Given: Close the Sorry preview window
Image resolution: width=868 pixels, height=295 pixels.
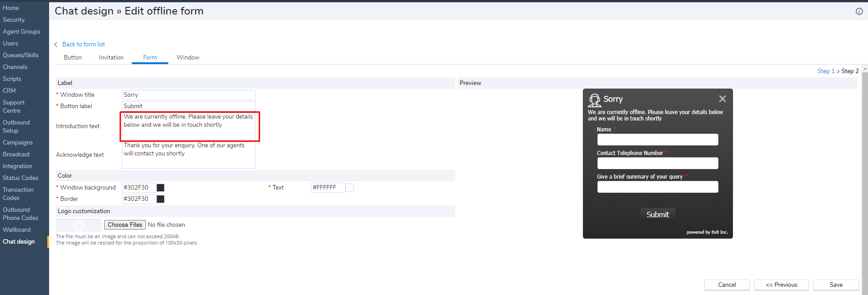Looking at the screenshot, I should [722, 99].
